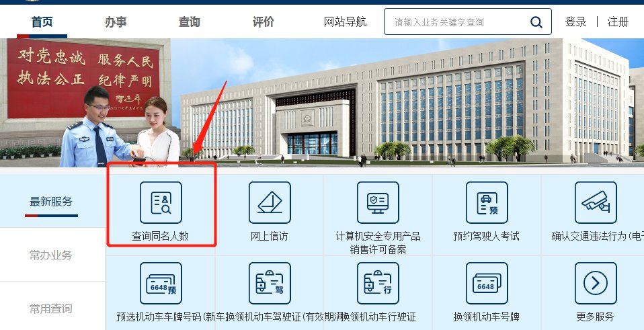The width and height of the screenshot is (644, 330).
Task: Open 网站导航 in the top bar
Action: coord(345,22)
